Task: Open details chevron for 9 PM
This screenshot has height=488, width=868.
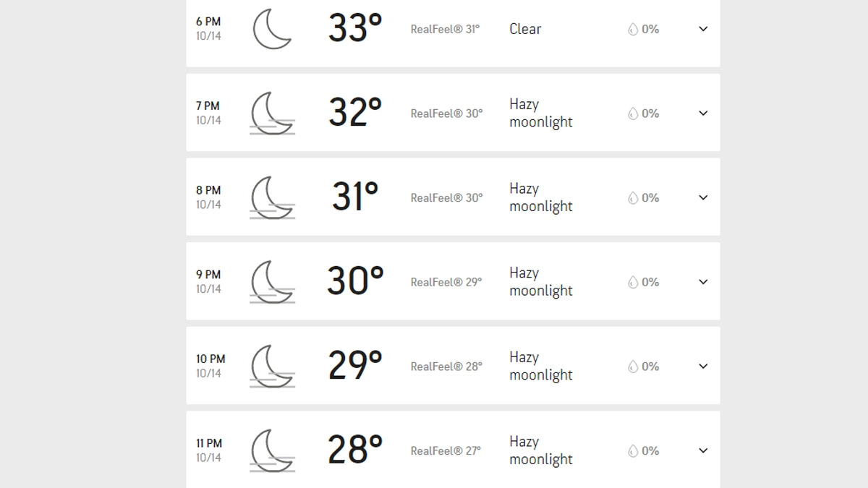Action: [703, 282]
